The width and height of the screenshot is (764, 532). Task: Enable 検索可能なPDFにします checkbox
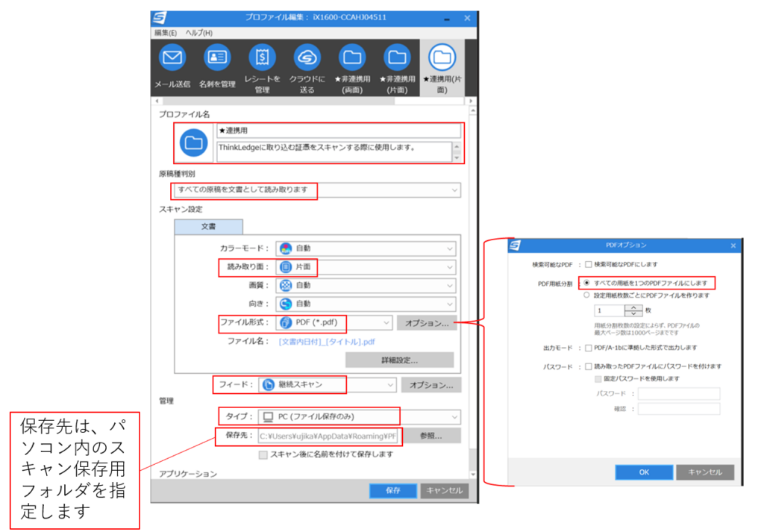(x=589, y=264)
